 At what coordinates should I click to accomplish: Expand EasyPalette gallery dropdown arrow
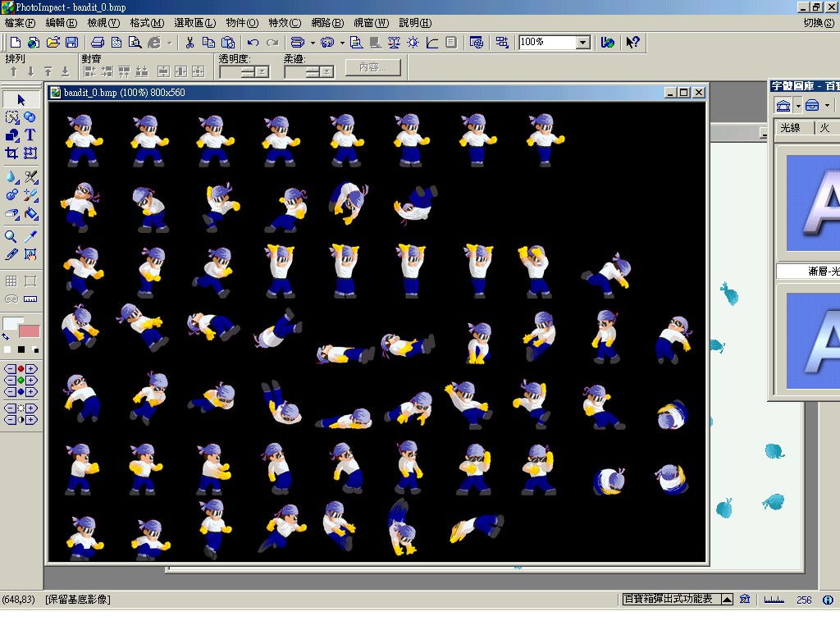tap(798, 106)
